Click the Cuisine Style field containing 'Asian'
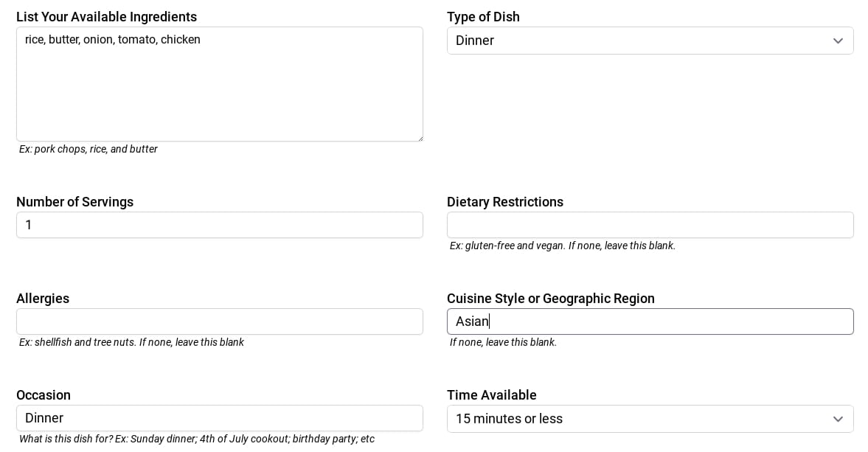 coord(650,321)
